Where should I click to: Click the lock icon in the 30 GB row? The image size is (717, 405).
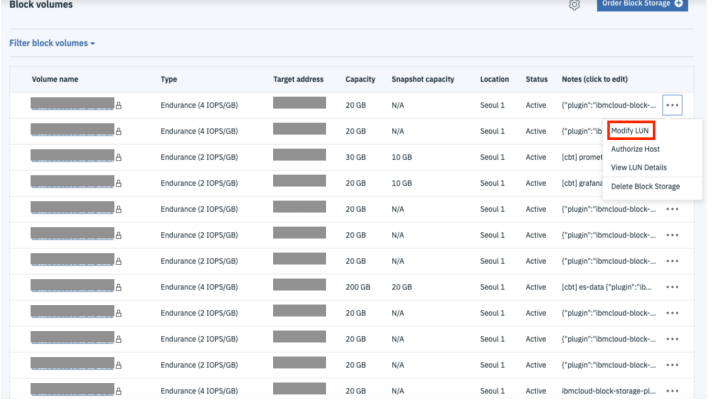tap(119, 158)
